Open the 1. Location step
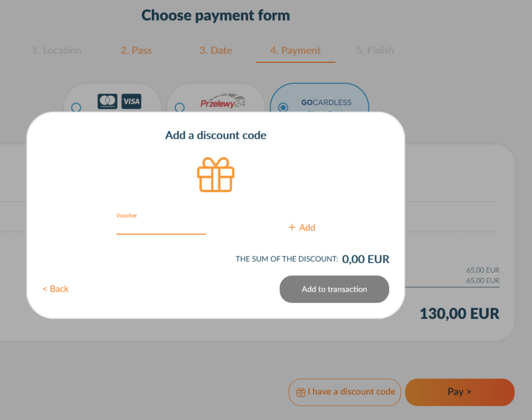The image size is (532, 420). 57,50
